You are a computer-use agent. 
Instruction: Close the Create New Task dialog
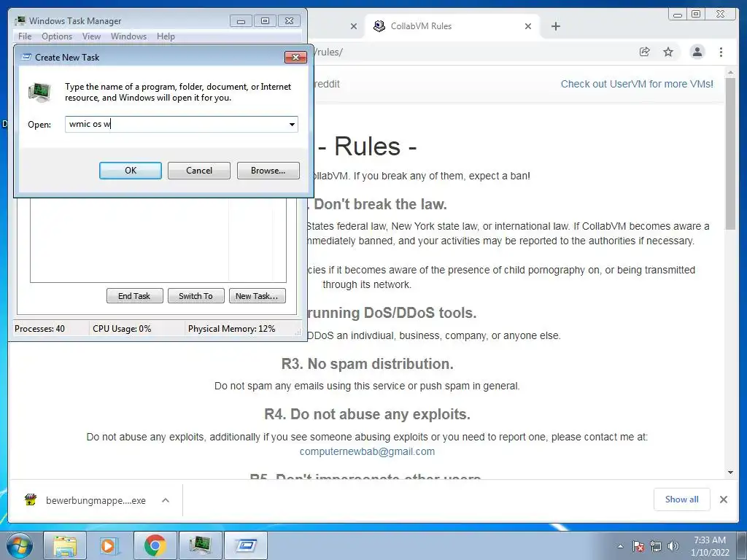(295, 57)
